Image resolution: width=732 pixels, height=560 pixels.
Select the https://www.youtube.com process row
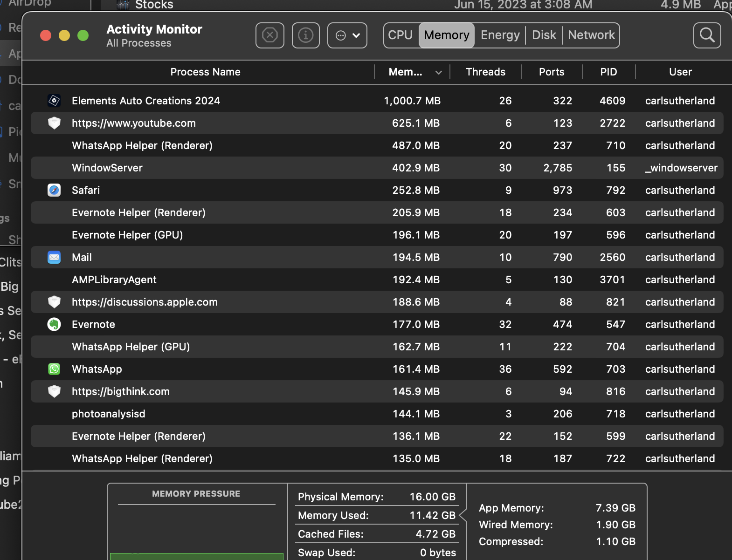pos(377,123)
